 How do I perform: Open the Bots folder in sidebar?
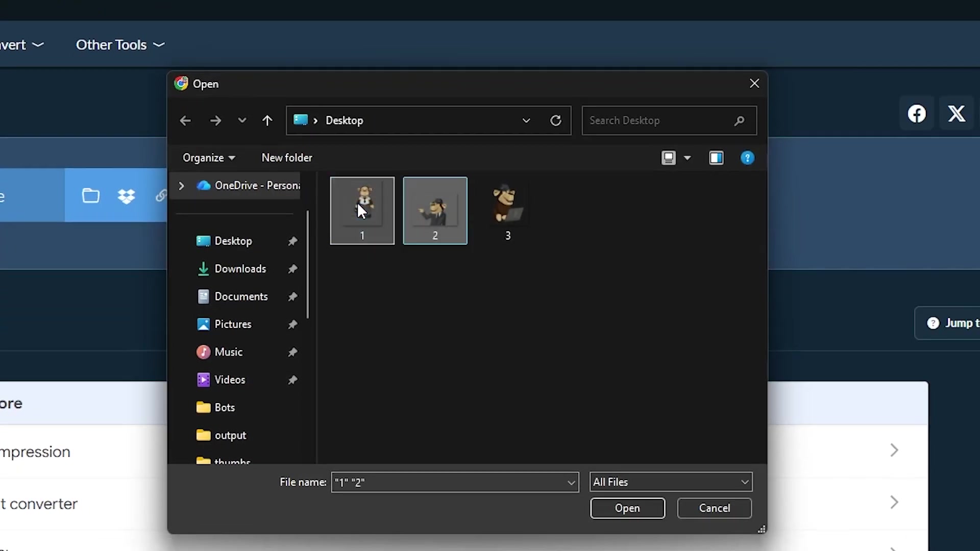(216, 408)
